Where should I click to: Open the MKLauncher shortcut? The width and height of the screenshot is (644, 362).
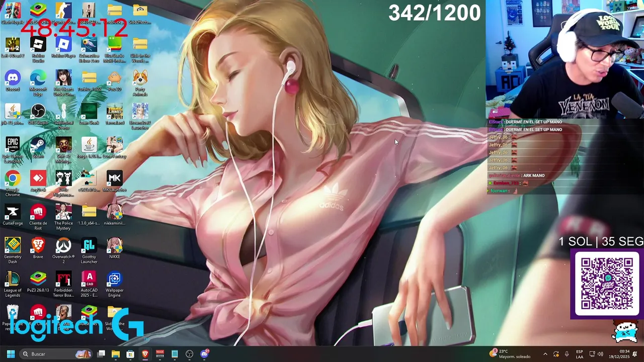pos(114,181)
